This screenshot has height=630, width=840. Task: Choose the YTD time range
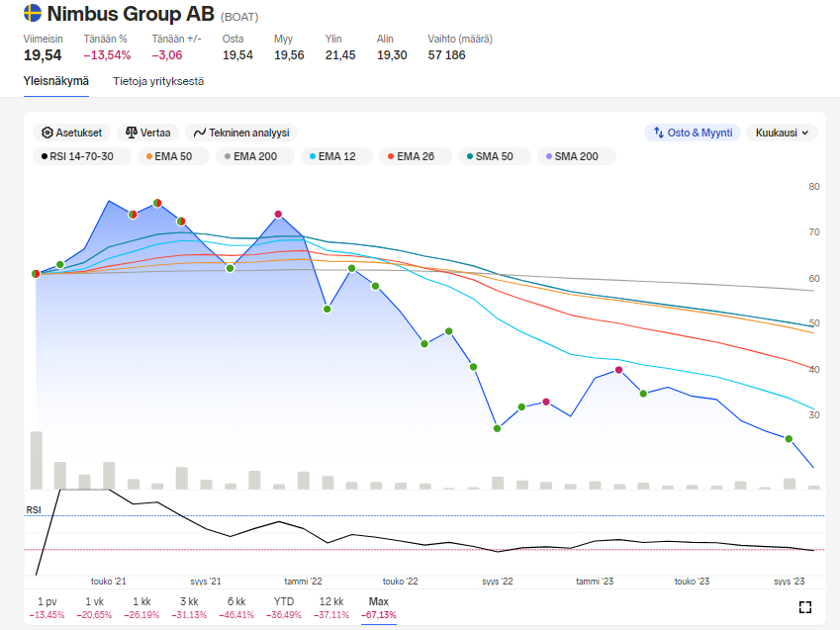coord(284,607)
